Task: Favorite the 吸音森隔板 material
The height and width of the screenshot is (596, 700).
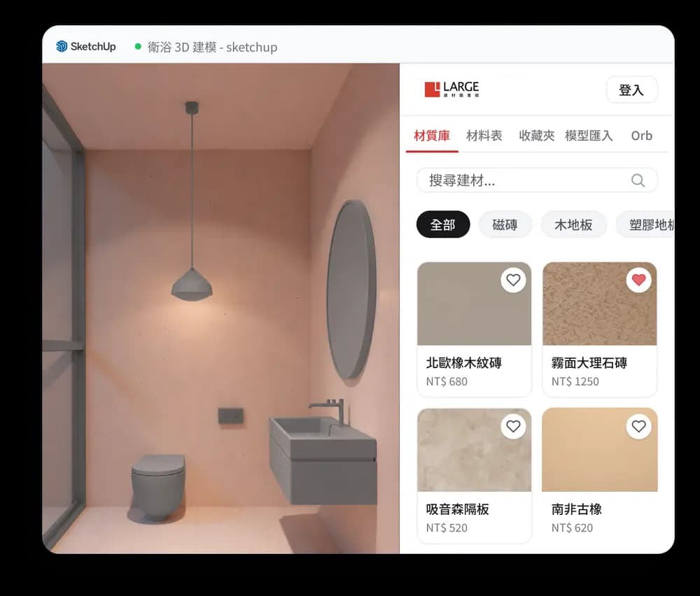Action: (513, 427)
